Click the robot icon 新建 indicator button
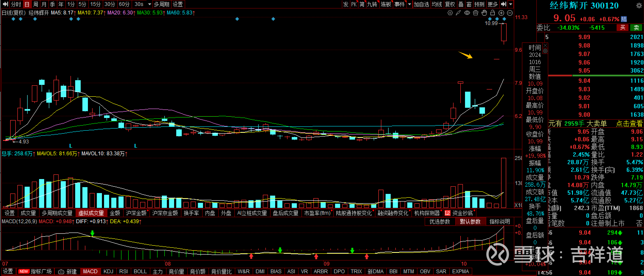 pyautogui.click(x=68, y=272)
